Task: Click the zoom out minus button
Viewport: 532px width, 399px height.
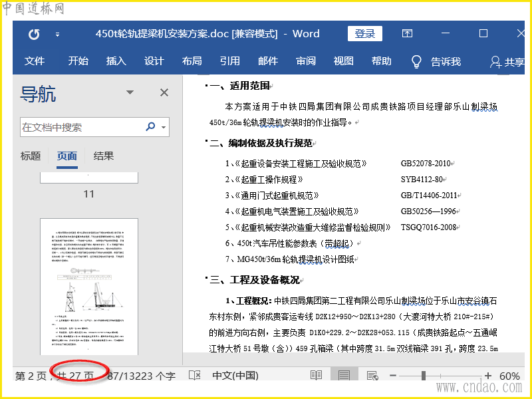Action: (x=393, y=376)
